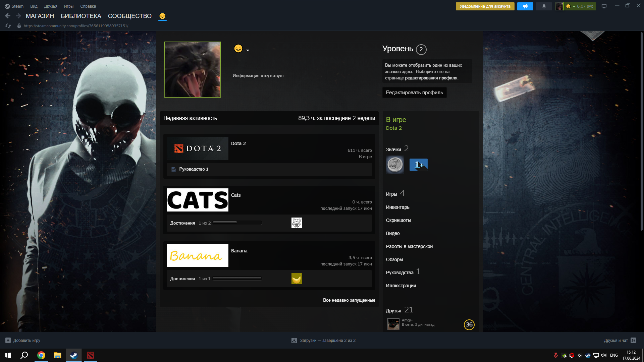Open File Explorer from the taskbar
The height and width of the screenshot is (362, 644).
coord(58,355)
